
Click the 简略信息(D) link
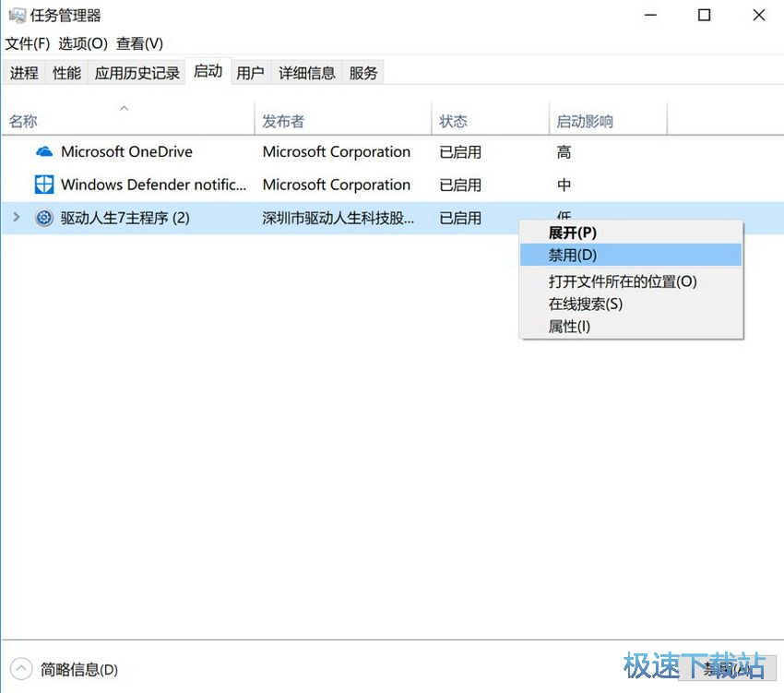pos(79,669)
